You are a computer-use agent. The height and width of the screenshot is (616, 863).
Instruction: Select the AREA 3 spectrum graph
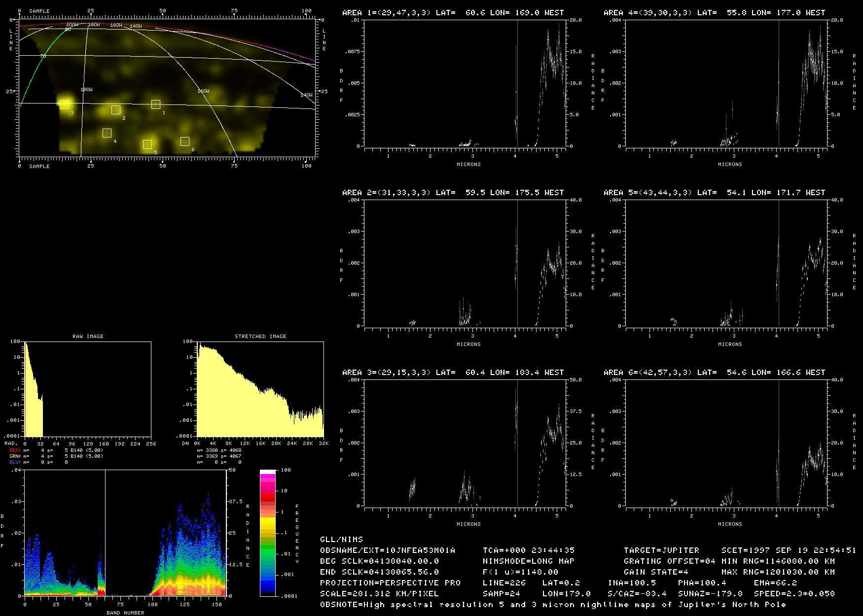(465, 443)
